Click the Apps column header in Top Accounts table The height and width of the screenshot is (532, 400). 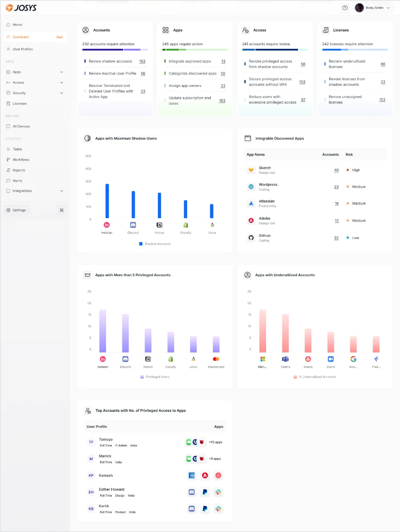219,426
